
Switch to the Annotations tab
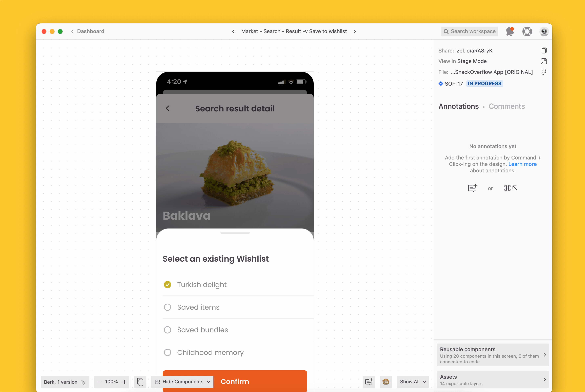459,106
